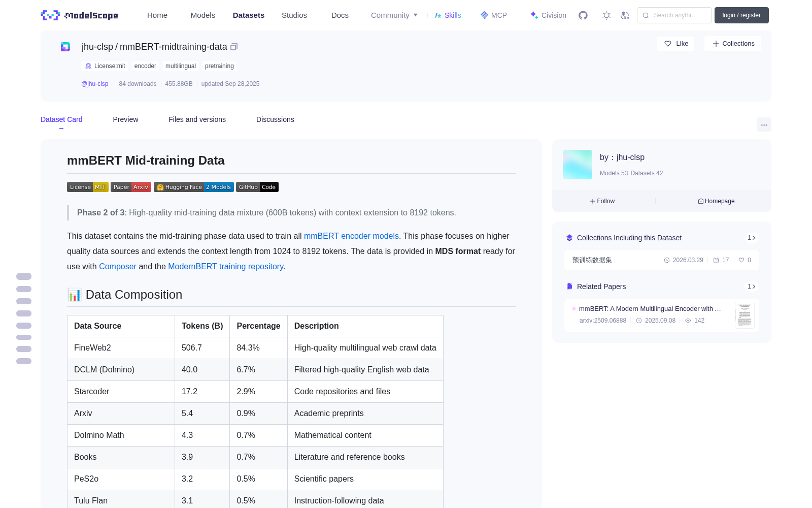Open the 预训练数据集 collection row
The width and height of the screenshot is (812, 508).
coord(662,260)
